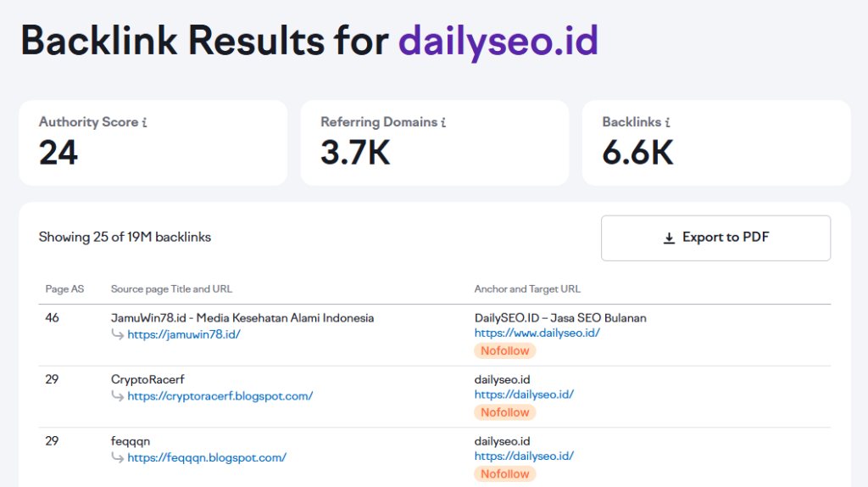Click the dailyseo.id domain in the heading
The image size is (868, 487).
(498, 41)
